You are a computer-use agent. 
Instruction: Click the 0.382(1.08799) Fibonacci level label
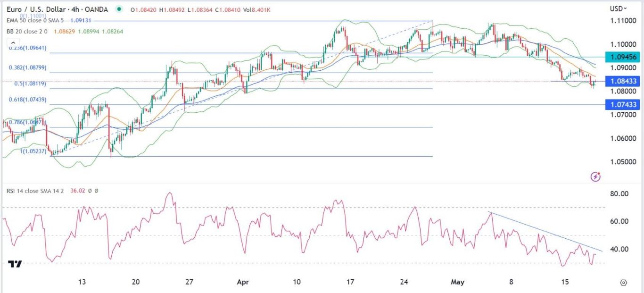27,68
